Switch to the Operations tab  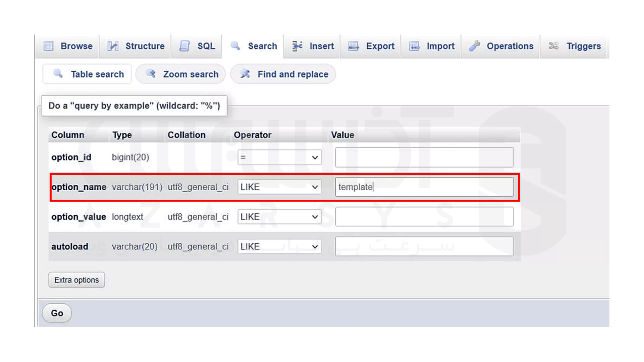[x=501, y=46]
